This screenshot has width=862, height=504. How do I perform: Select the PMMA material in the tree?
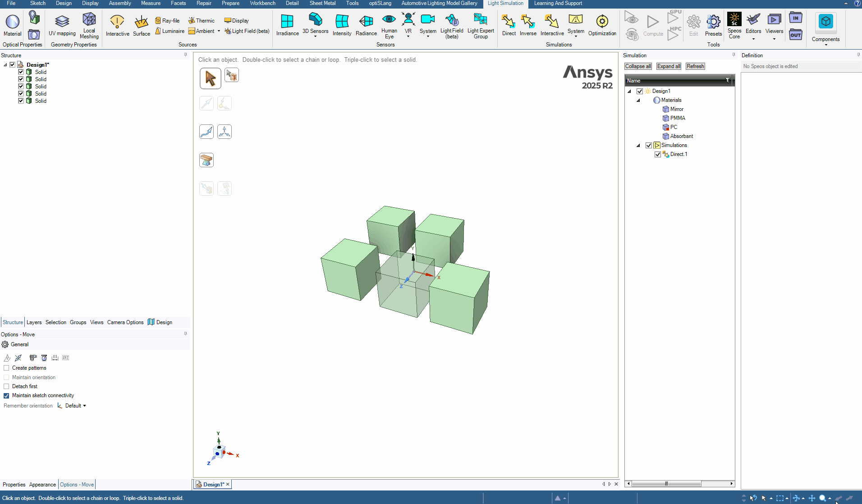point(677,118)
